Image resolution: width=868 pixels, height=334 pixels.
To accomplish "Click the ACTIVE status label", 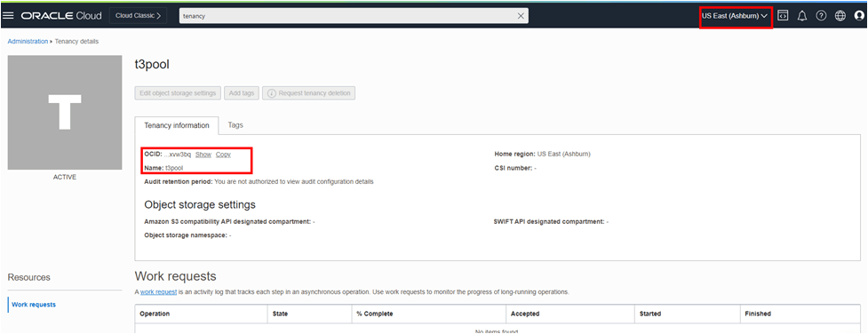I will (x=65, y=178).
